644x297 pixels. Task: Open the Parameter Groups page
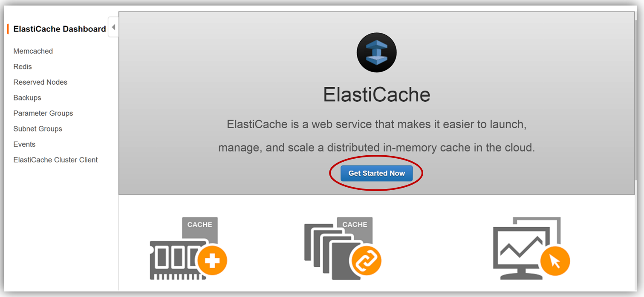(43, 113)
